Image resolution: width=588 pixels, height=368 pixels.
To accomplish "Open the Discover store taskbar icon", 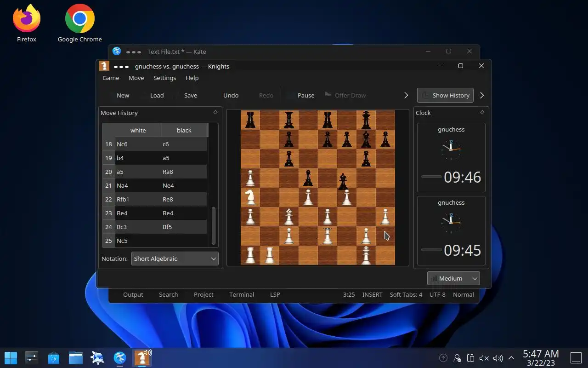I will (54, 357).
